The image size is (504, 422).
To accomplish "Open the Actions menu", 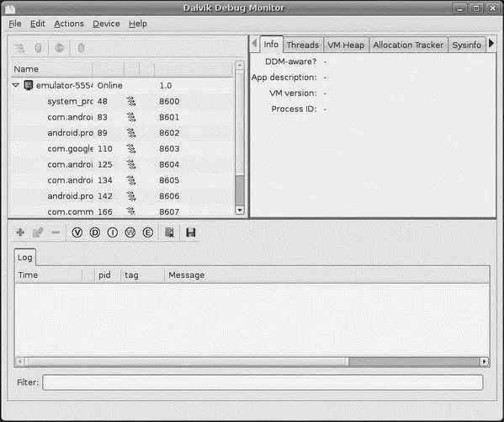I will pos(69,24).
